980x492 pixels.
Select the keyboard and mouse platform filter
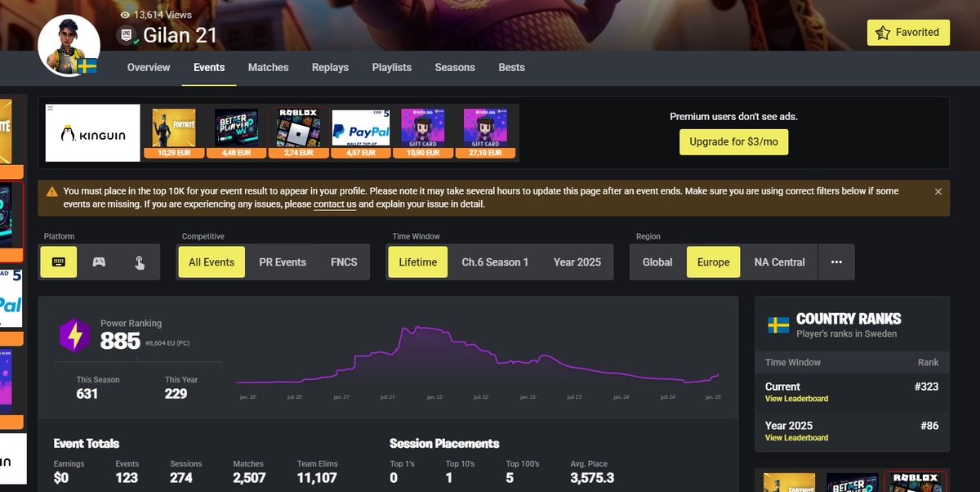tap(60, 262)
